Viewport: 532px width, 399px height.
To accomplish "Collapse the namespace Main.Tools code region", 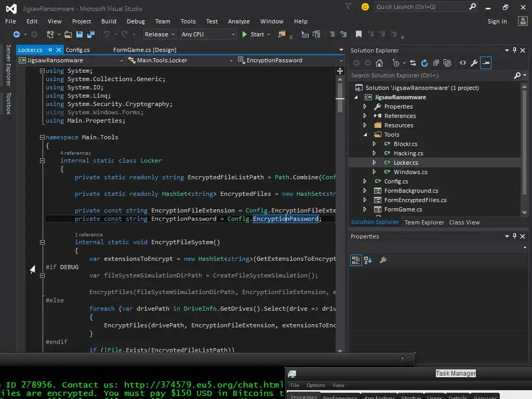I will pos(43,137).
